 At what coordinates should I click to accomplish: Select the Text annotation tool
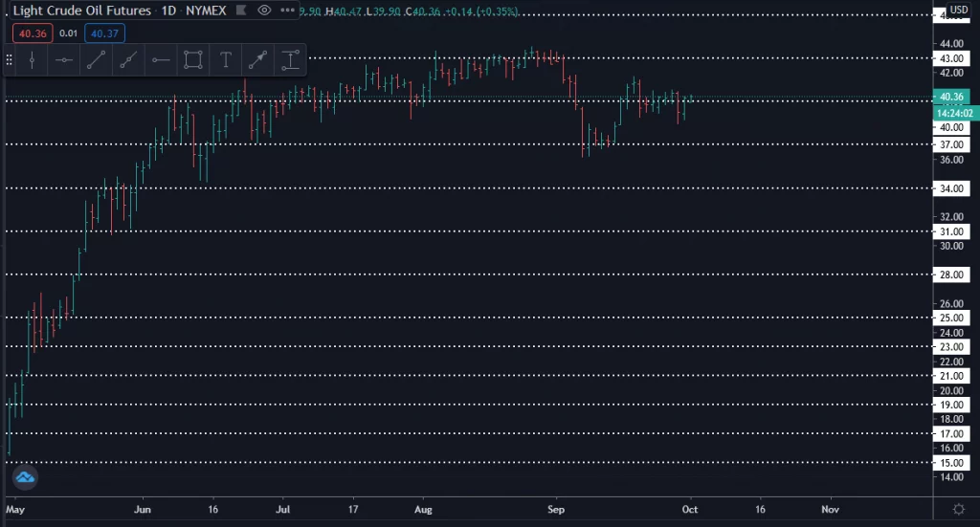coord(226,60)
